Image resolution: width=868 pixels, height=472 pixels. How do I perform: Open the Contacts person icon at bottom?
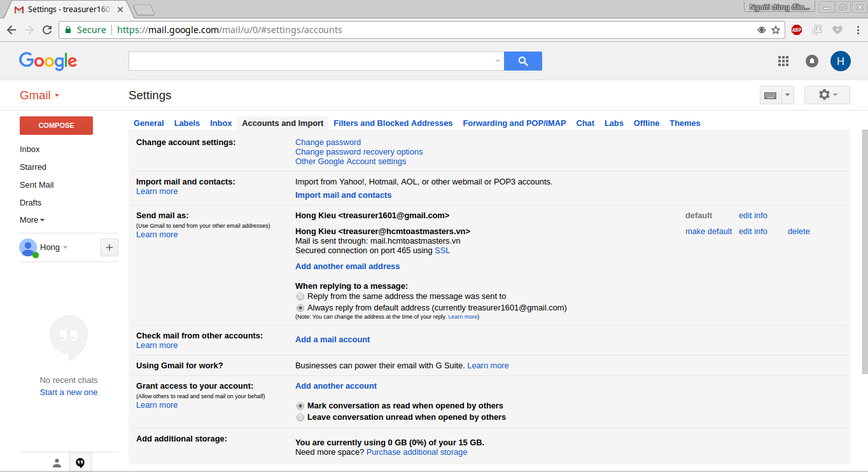57,462
